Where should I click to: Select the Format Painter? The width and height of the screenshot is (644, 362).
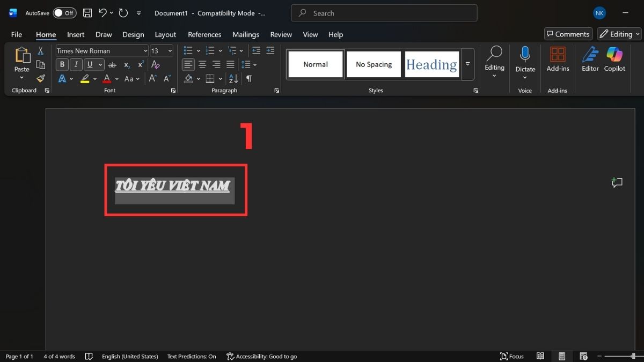pos(40,78)
